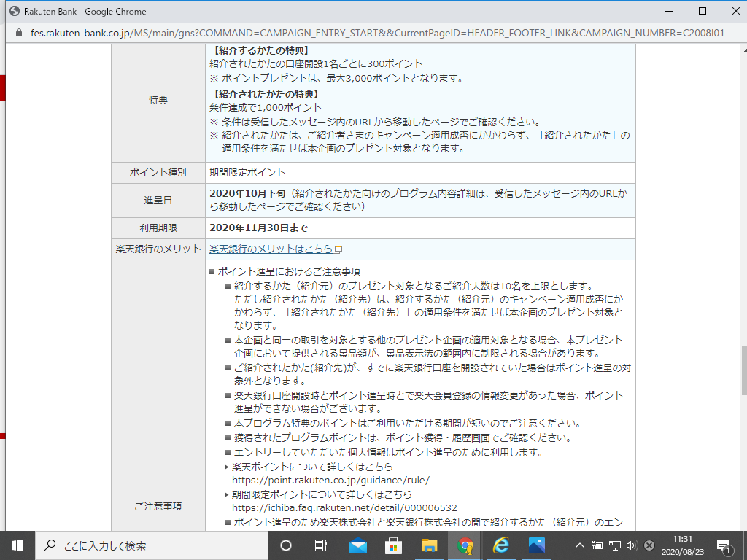Open the Action Center notifications

(724, 546)
